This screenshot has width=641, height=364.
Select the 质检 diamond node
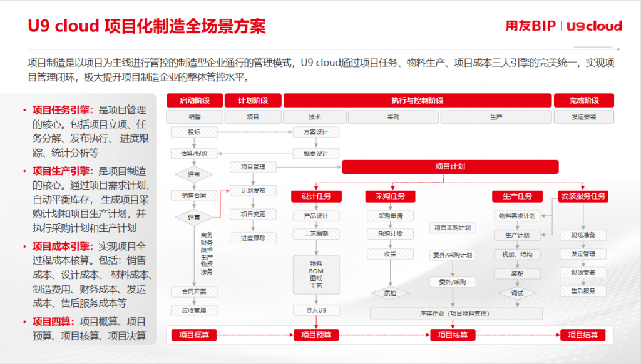pyautogui.click(x=390, y=292)
